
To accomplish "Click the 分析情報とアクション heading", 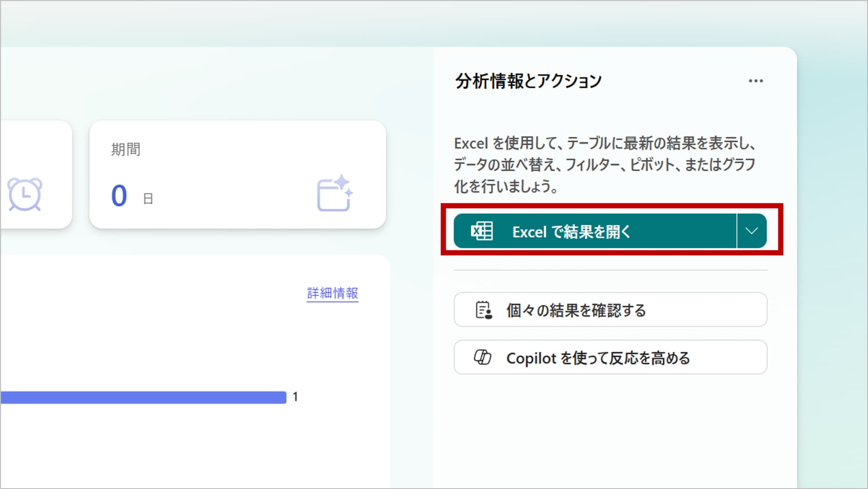I will click(x=528, y=81).
